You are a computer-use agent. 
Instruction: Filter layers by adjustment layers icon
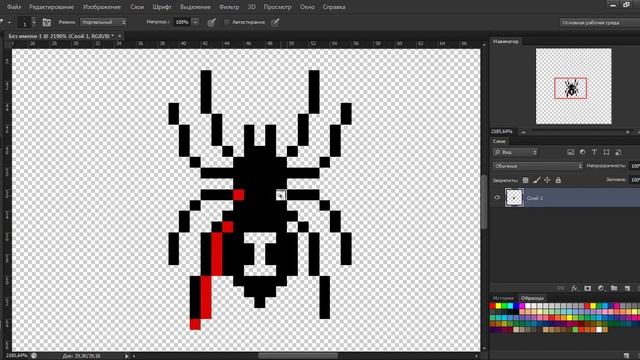tap(582, 152)
